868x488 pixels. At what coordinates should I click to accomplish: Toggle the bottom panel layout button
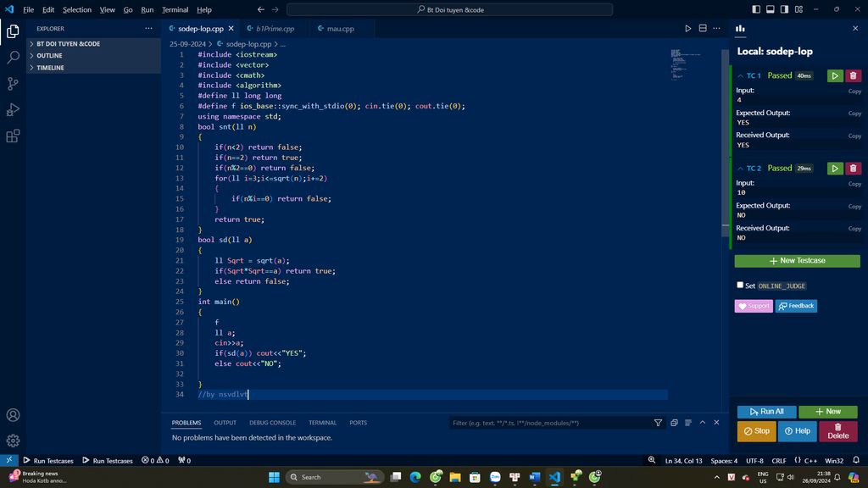click(x=769, y=10)
